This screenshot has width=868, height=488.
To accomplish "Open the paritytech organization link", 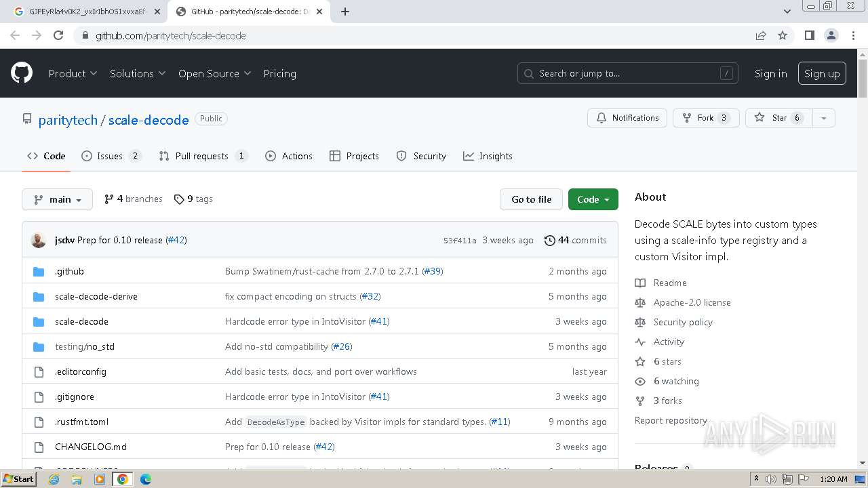I will (68, 120).
